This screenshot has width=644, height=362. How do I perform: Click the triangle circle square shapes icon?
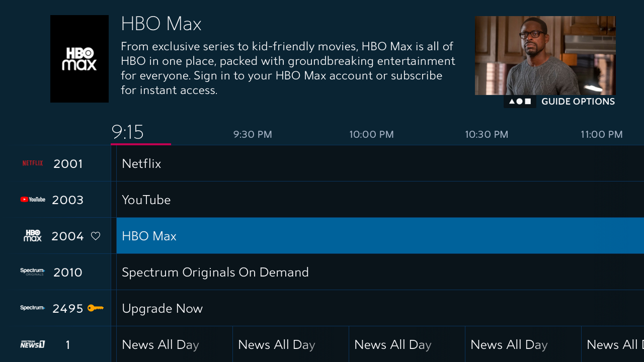(x=520, y=102)
